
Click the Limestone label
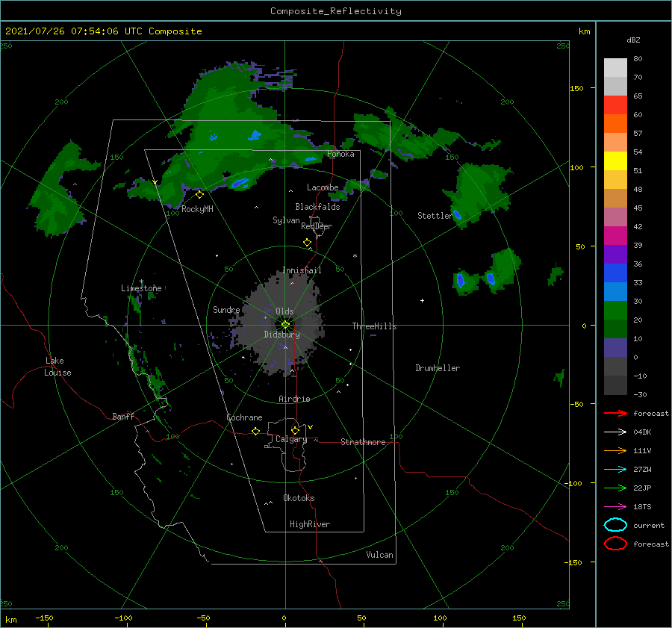click(141, 288)
